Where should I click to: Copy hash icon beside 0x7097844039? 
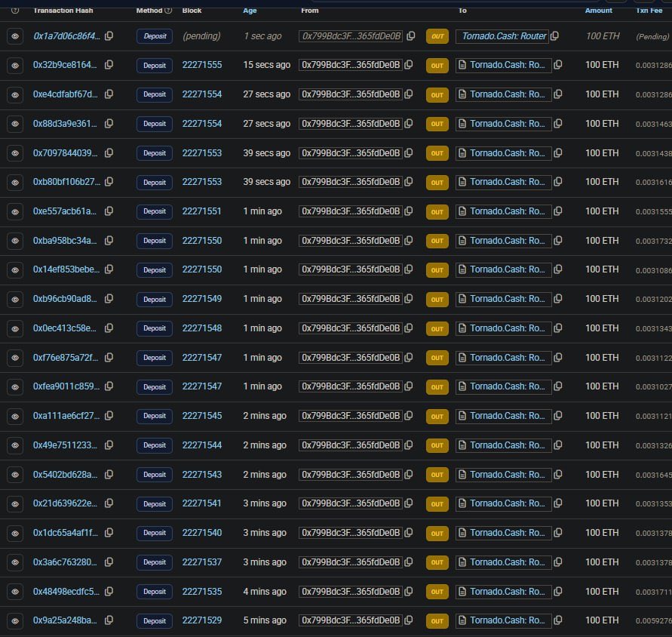click(x=109, y=152)
